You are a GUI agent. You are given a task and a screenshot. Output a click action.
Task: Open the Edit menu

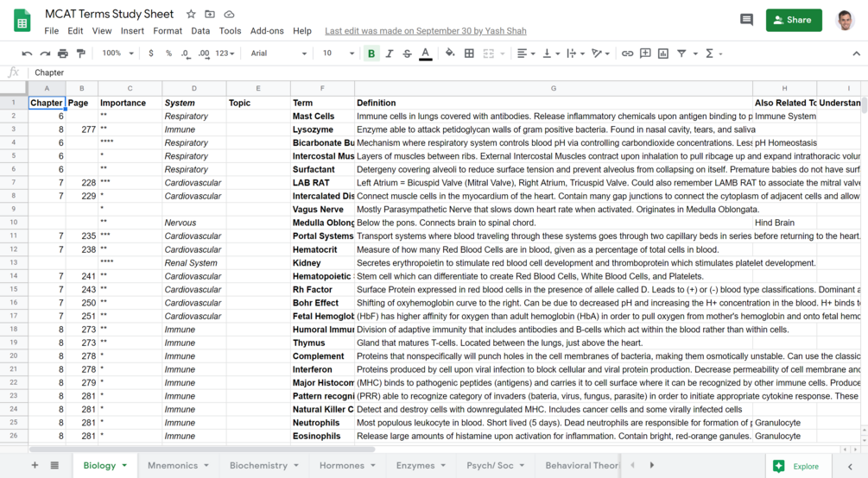pyautogui.click(x=75, y=31)
